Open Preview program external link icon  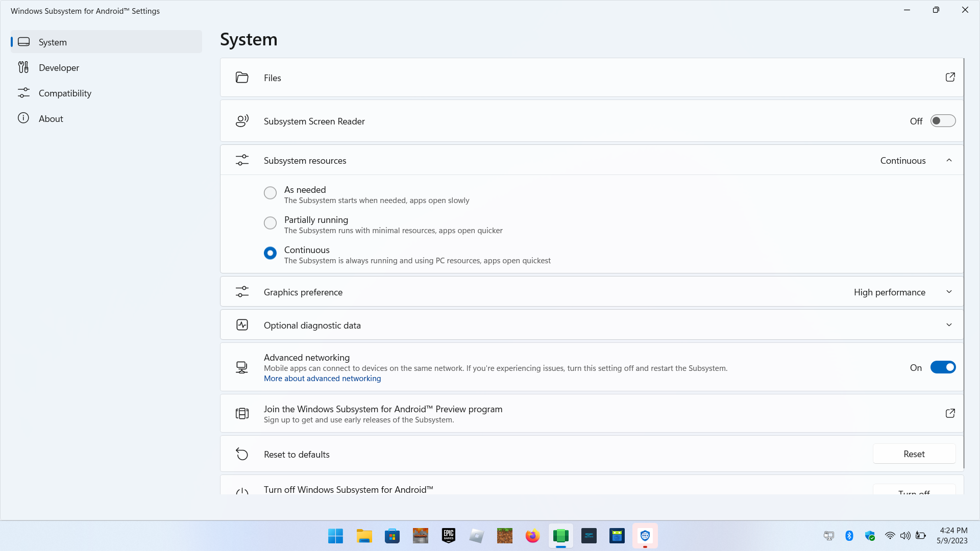(950, 413)
